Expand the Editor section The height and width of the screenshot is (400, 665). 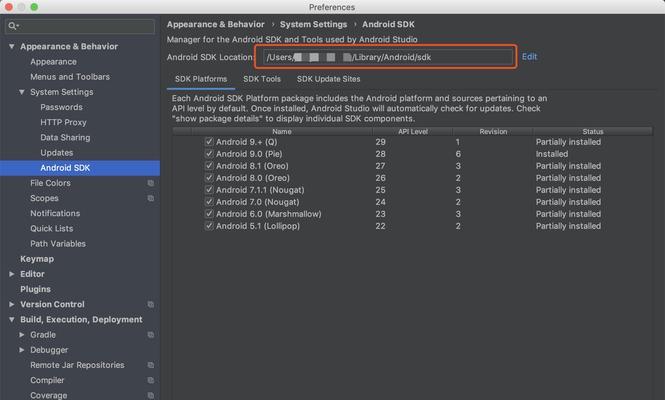click(x=12, y=274)
